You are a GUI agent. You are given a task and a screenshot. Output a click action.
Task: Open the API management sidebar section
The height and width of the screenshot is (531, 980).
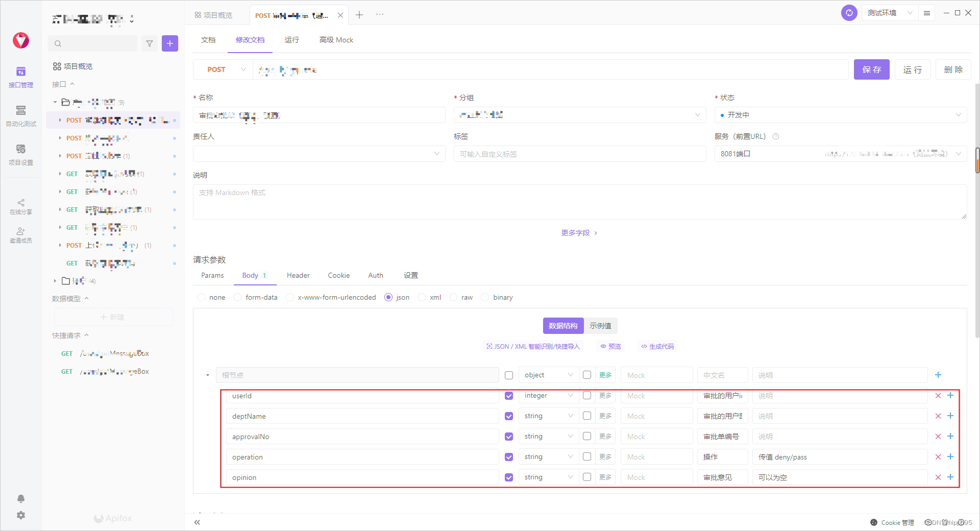pos(21,77)
